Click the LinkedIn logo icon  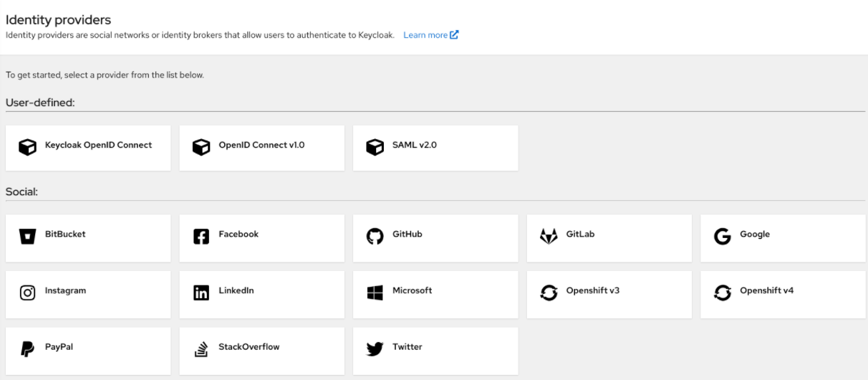pyautogui.click(x=201, y=293)
